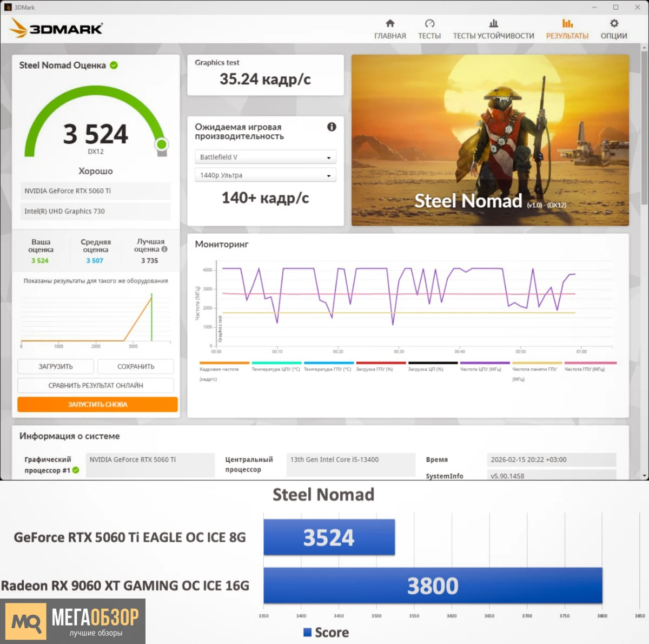Screen dimensions: 649x644
Task: Click the Steel Nomad benchmark thumbnail image
Action: (x=490, y=140)
